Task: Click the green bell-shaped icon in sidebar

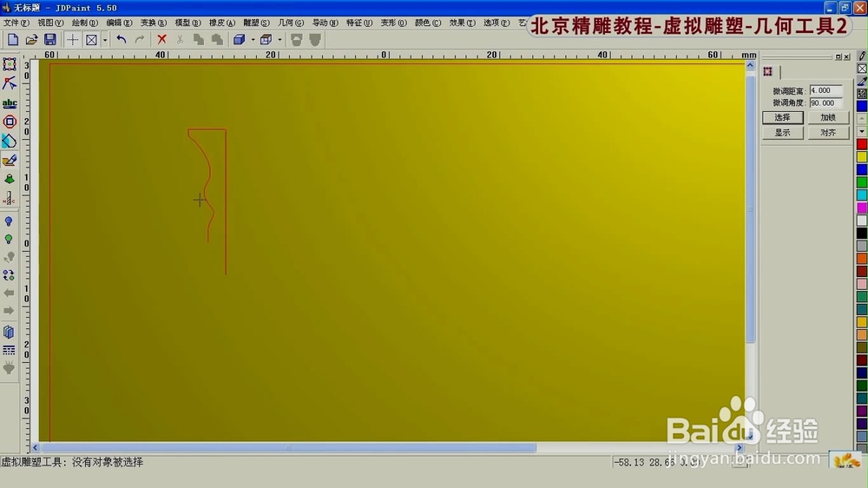Action: (x=10, y=179)
